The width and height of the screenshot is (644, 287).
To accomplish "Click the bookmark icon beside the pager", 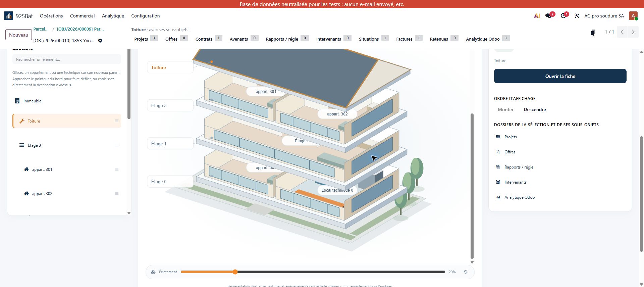I will point(593,32).
